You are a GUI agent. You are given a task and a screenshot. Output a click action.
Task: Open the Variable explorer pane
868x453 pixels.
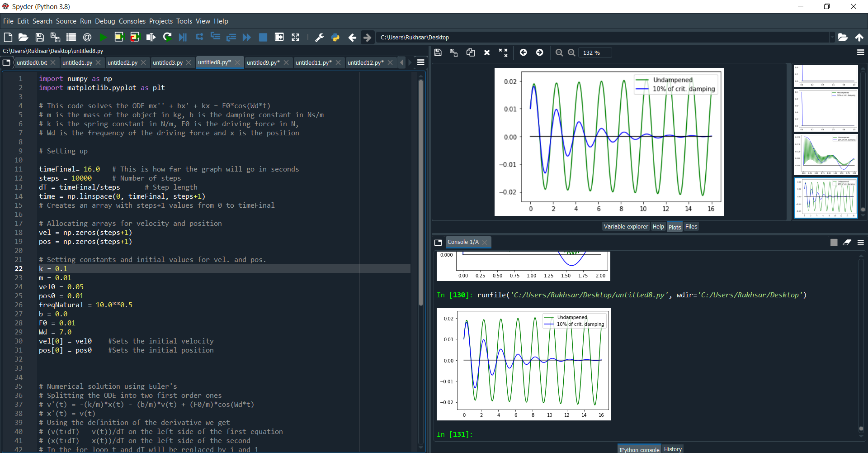click(626, 226)
